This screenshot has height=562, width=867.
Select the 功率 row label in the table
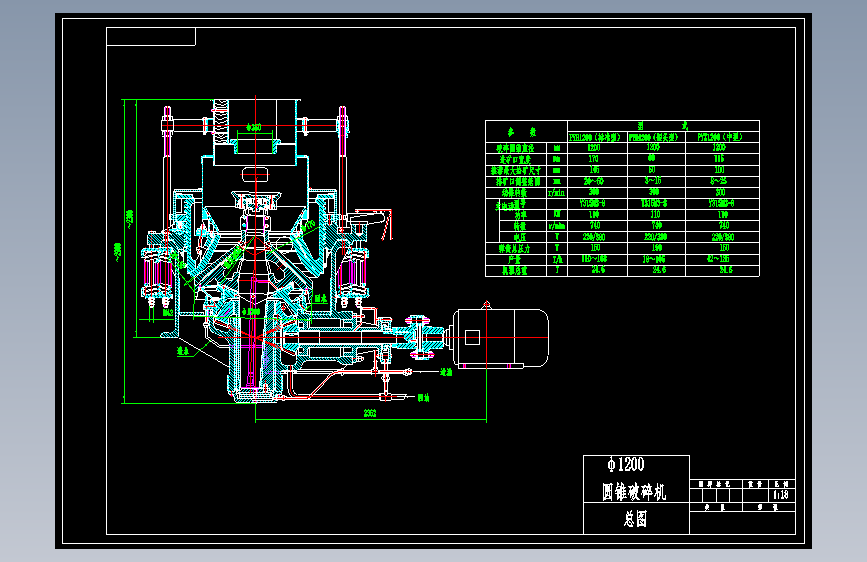[x=521, y=215]
